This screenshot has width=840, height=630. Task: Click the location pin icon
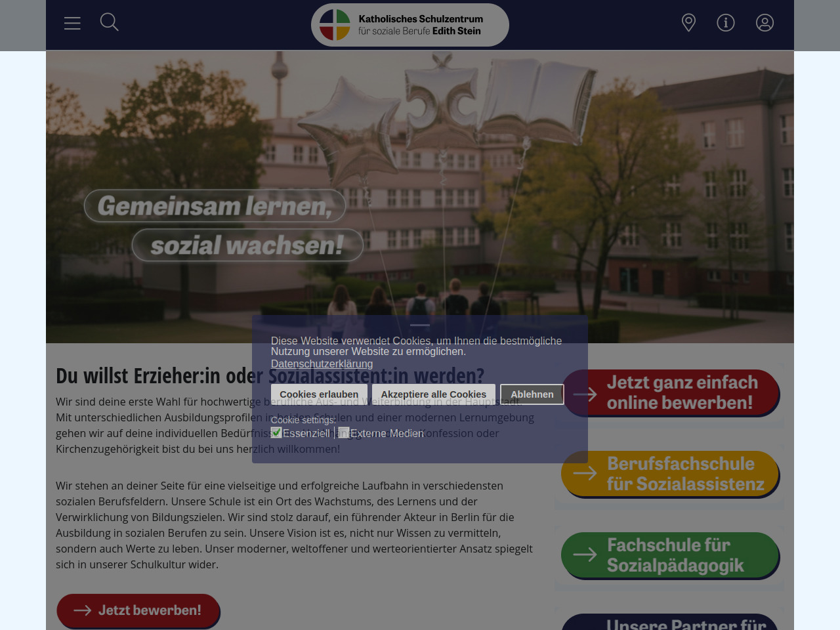[x=688, y=23]
